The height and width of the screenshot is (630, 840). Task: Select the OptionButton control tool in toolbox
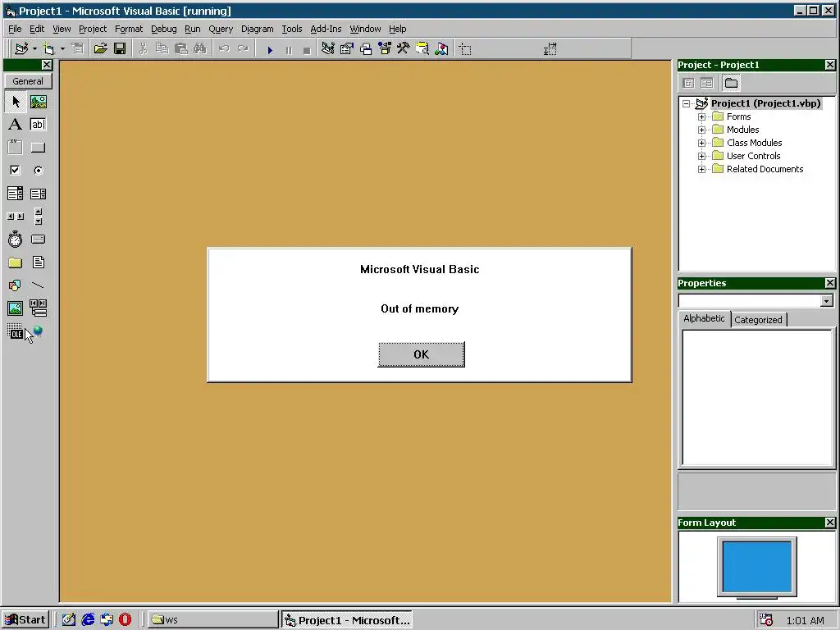click(38, 171)
